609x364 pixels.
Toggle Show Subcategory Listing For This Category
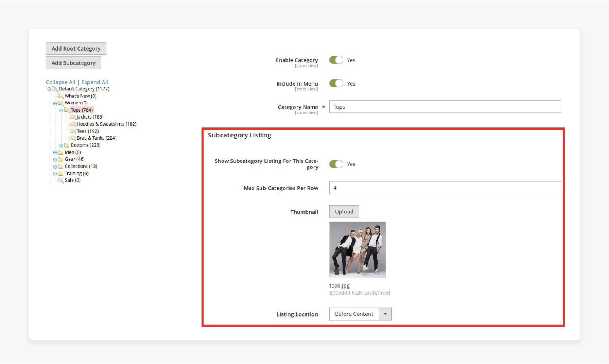(x=336, y=164)
